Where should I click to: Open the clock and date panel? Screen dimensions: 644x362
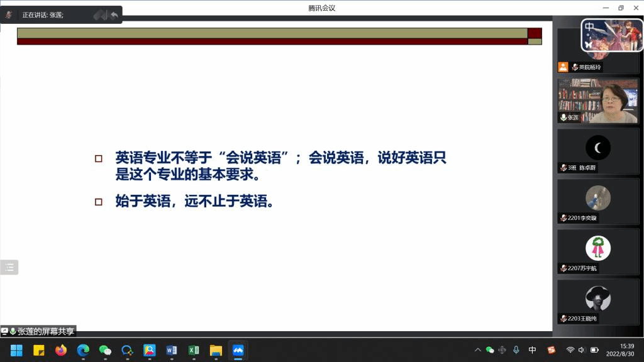coord(626,350)
